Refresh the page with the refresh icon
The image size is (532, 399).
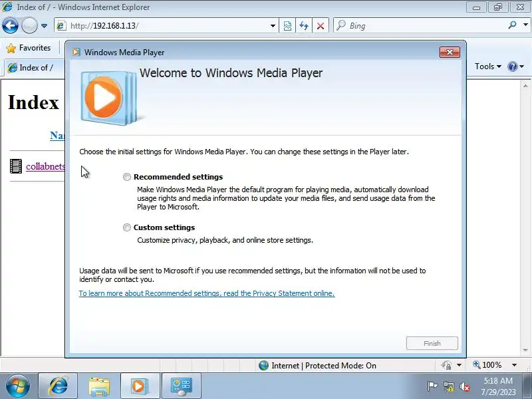pyautogui.click(x=304, y=26)
